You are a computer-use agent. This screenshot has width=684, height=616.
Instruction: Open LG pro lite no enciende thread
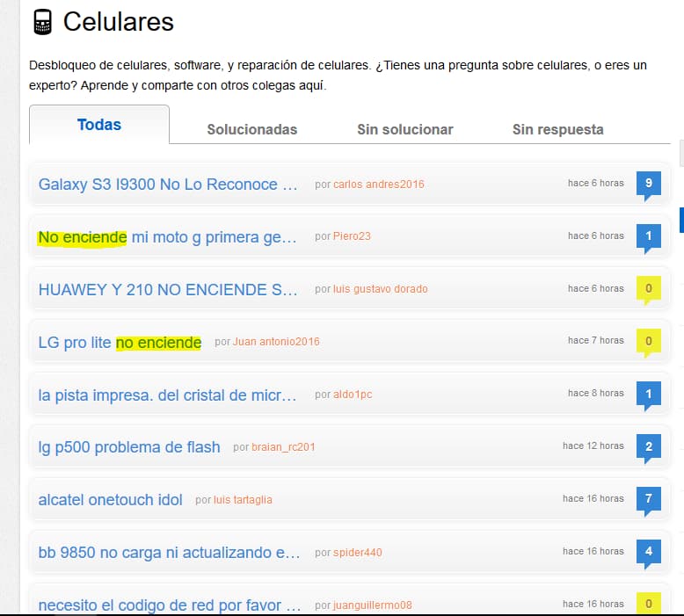click(x=120, y=343)
